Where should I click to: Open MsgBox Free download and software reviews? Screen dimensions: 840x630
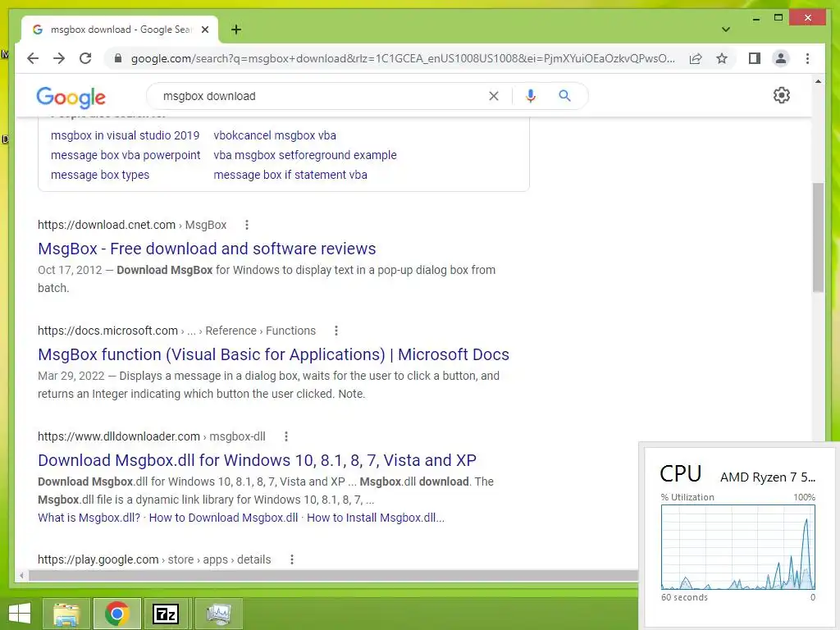point(207,249)
